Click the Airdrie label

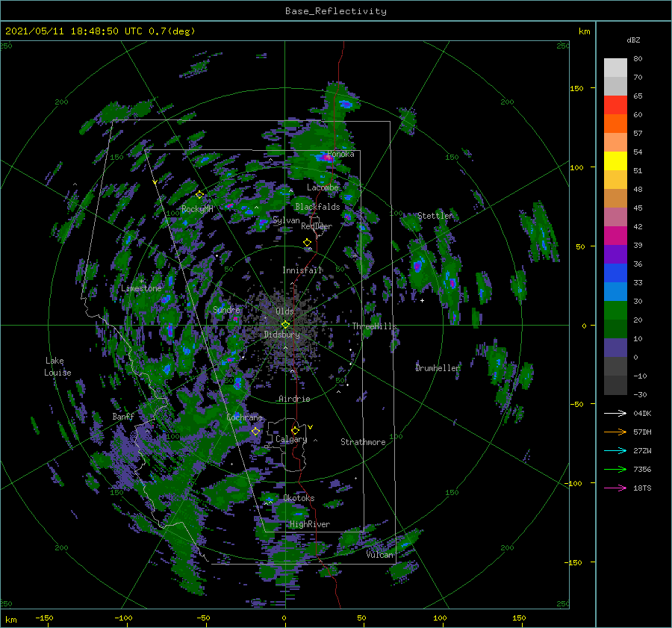(x=294, y=399)
